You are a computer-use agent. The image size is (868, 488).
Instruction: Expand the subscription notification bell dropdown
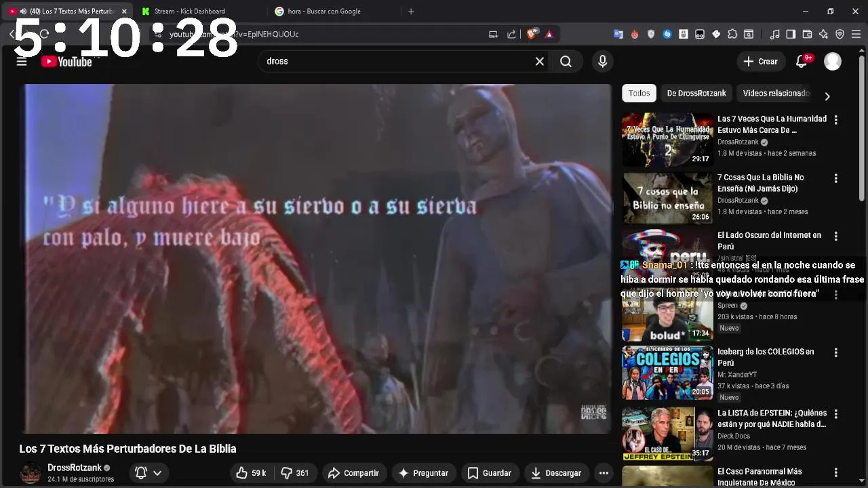tap(157, 473)
